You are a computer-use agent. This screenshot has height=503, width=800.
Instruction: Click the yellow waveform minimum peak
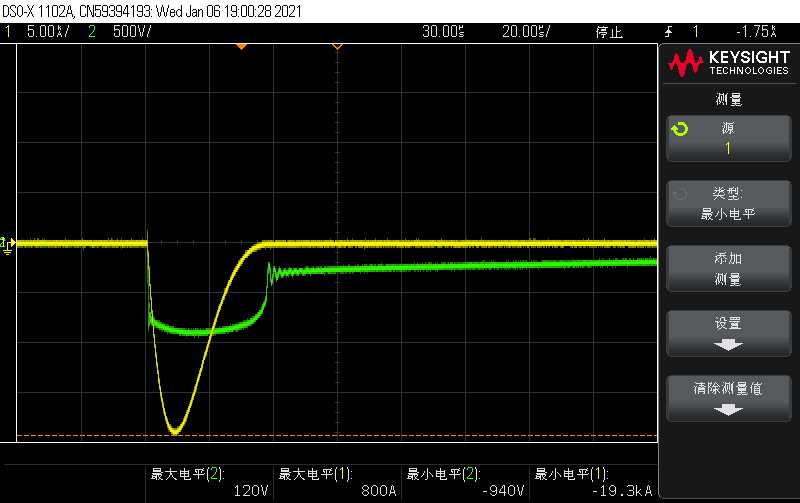coord(176,431)
